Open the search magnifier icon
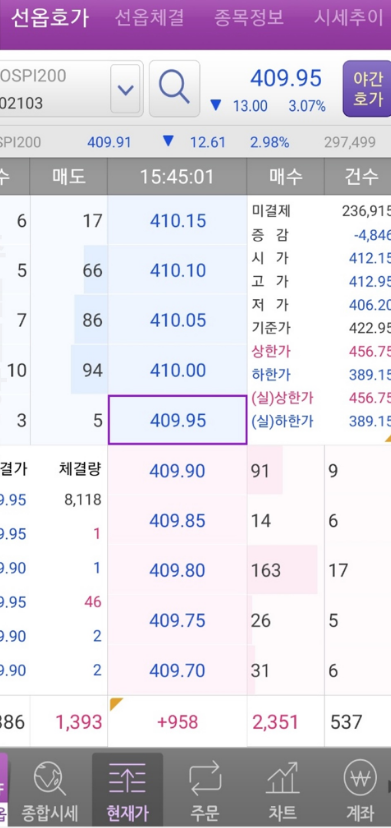The image size is (391, 828). pyautogui.click(x=174, y=89)
